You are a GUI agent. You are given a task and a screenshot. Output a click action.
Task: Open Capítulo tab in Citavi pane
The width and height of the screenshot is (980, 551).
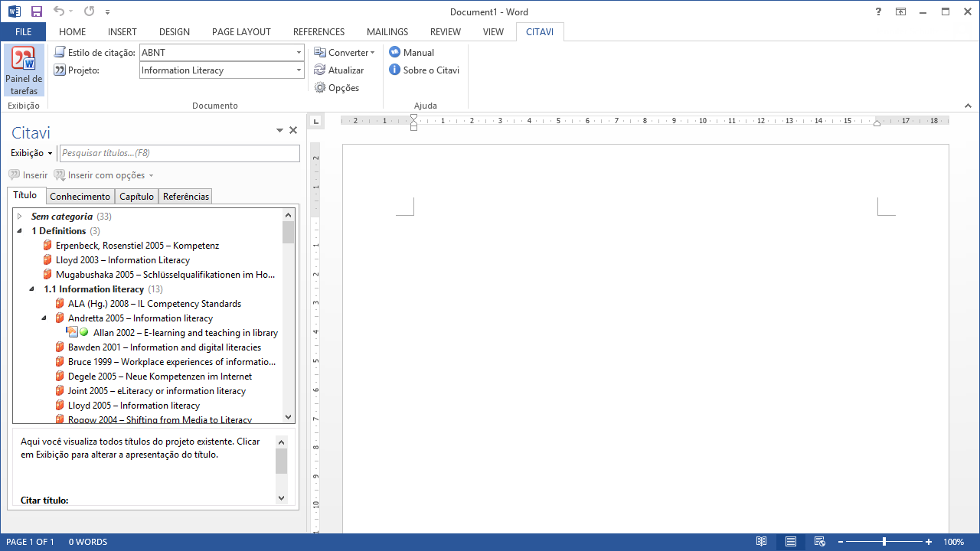tap(136, 196)
